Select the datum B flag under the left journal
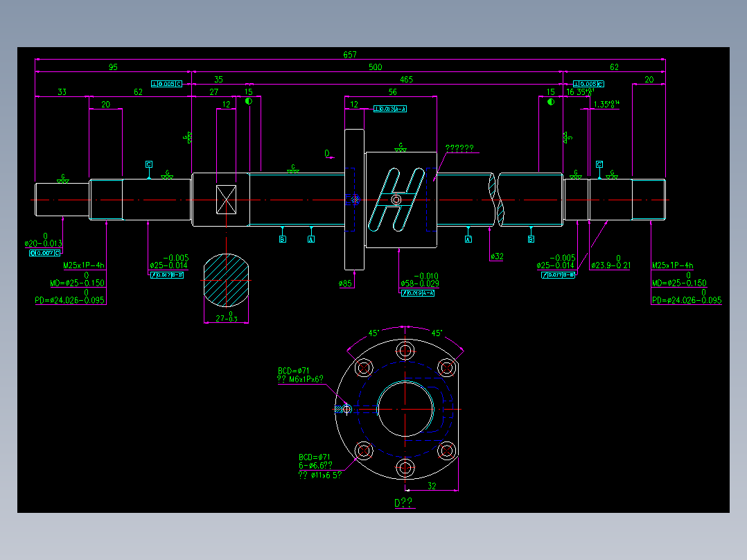The width and height of the screenshot is (747, 560). [281, 239]
